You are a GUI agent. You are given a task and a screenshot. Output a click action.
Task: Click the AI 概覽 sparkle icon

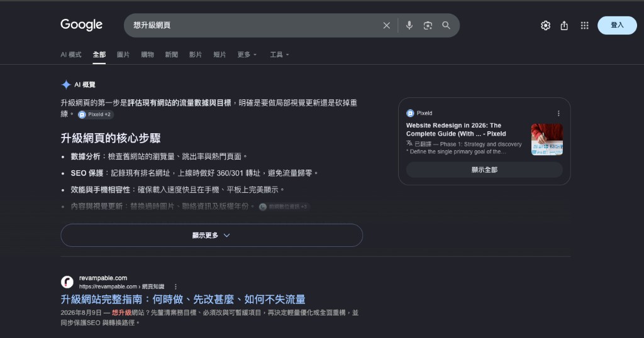click(65, 84)
